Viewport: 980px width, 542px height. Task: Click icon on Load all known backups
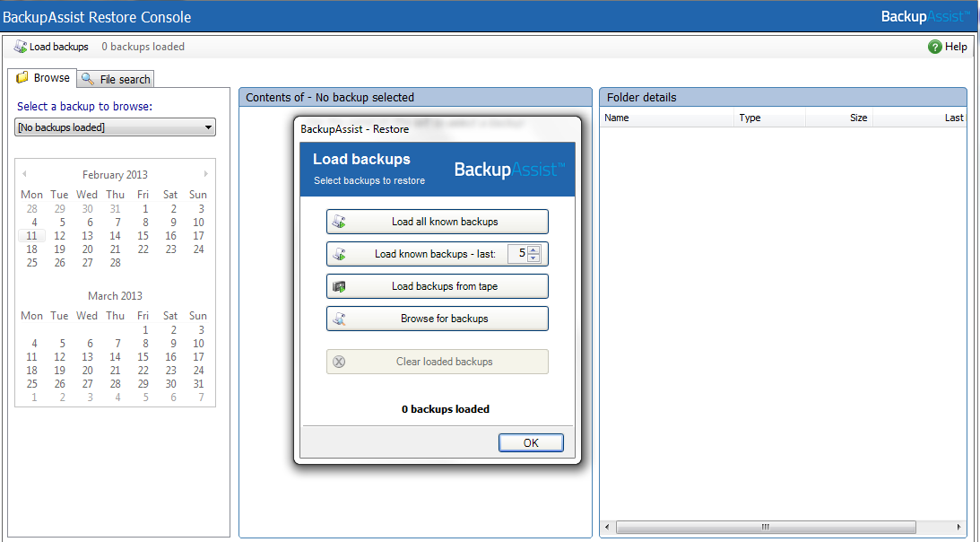(x=340, y=222)
